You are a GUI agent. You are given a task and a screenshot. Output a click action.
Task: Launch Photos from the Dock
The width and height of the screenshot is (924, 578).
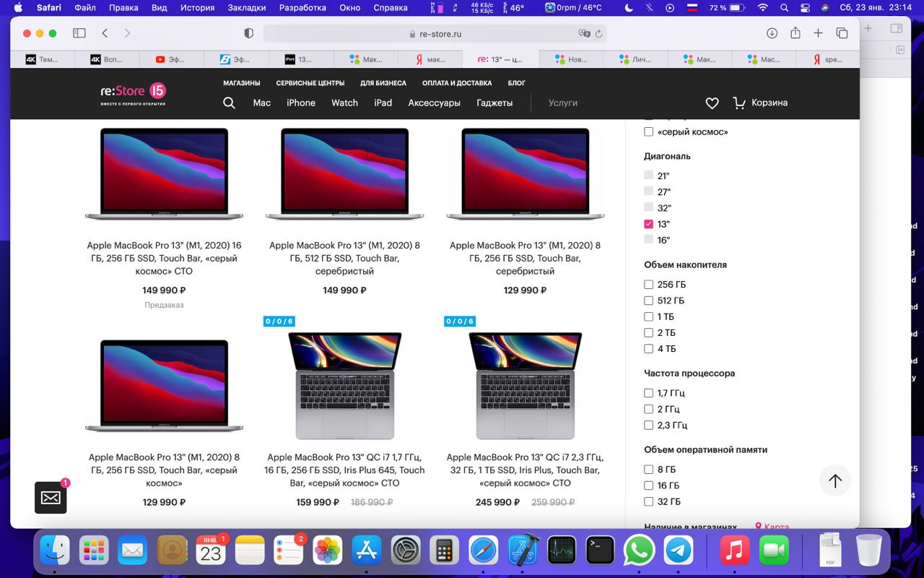pos(328,551)
